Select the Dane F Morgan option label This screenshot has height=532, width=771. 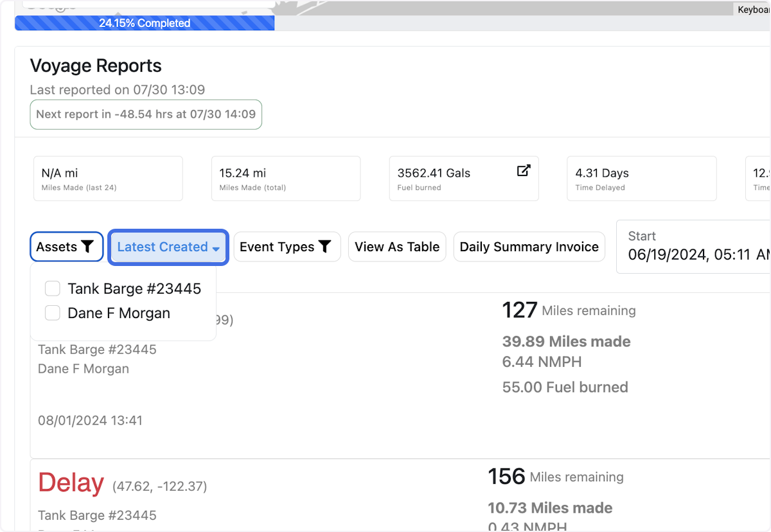pos(119,314)
